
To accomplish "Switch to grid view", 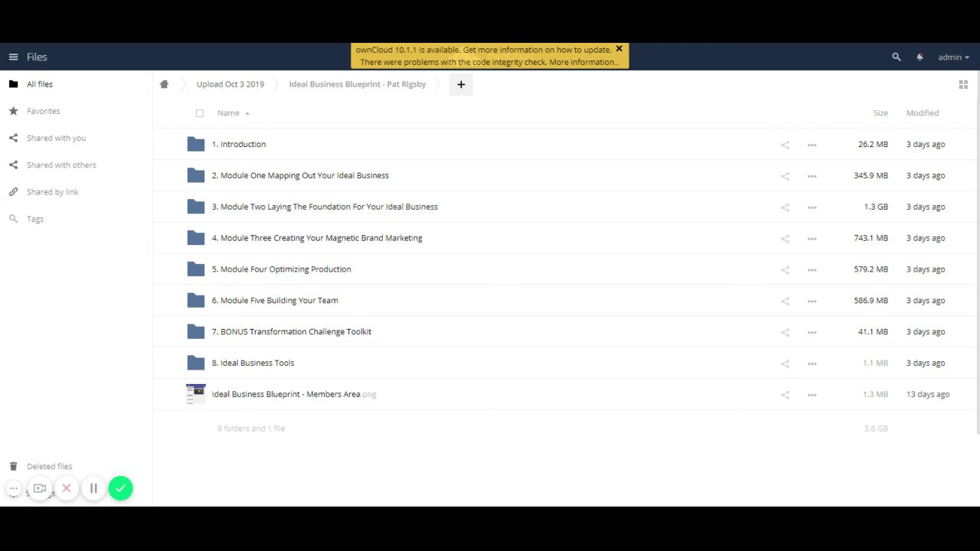I will (963, 84).
